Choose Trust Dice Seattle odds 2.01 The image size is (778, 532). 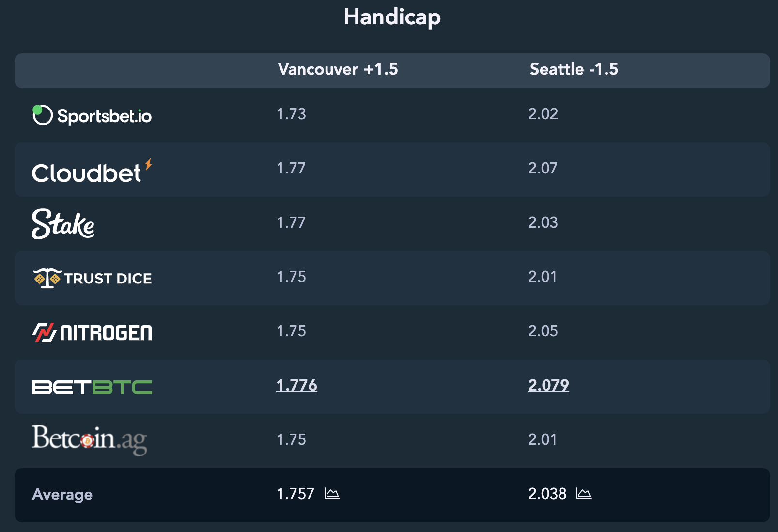pyautogui.click(x=543, y=277)
